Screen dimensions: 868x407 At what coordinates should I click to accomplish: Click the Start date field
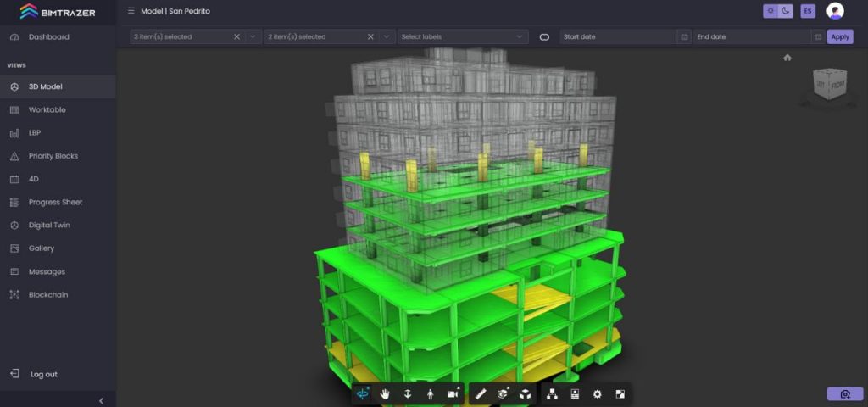point(619,37)
